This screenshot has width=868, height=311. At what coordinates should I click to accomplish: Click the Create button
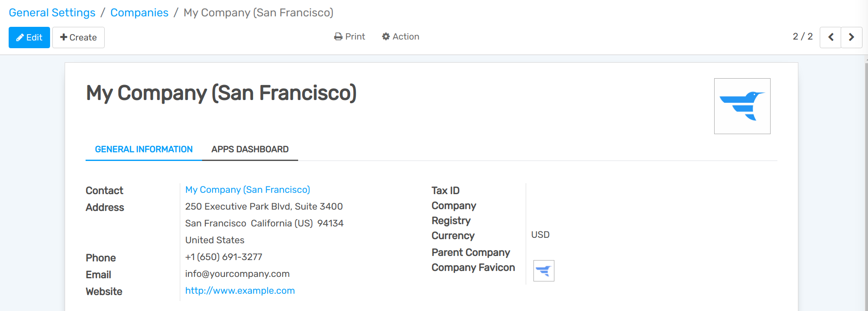[x=78, y=37]
